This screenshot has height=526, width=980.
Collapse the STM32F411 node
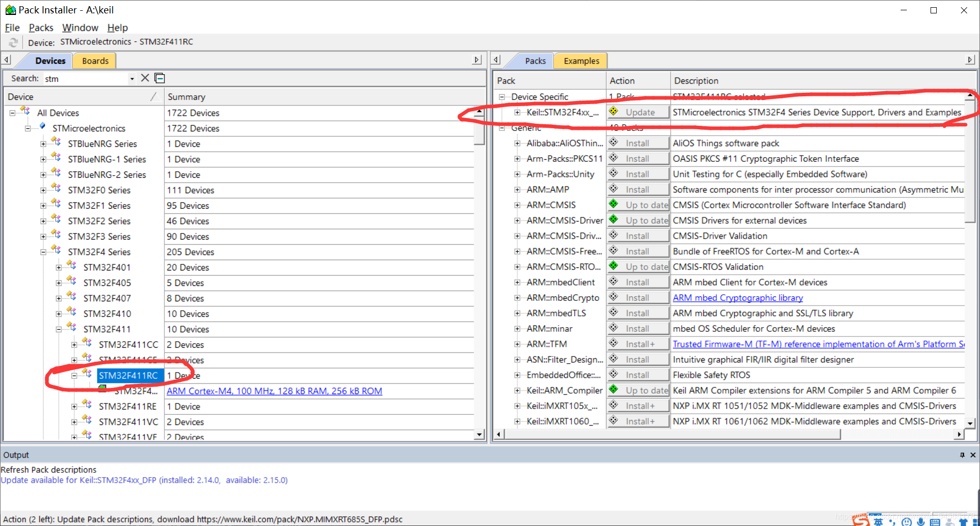(59, 329)
